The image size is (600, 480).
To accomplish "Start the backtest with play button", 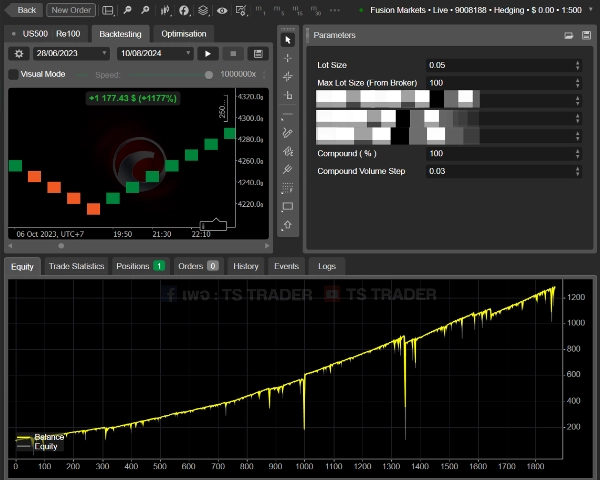I will click(207, 53).
